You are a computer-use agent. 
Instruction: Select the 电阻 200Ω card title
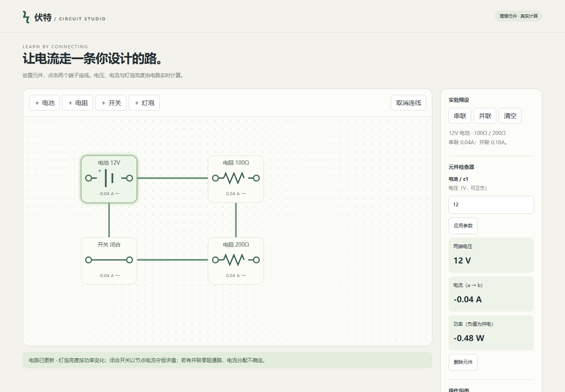coord(236,245)
